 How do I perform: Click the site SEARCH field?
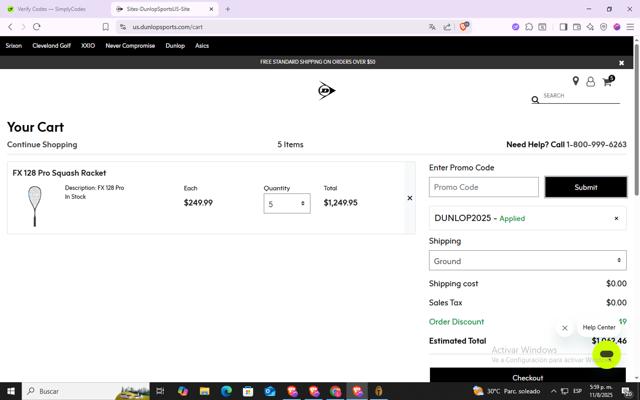pyautogui.click(x=581, y=96)
